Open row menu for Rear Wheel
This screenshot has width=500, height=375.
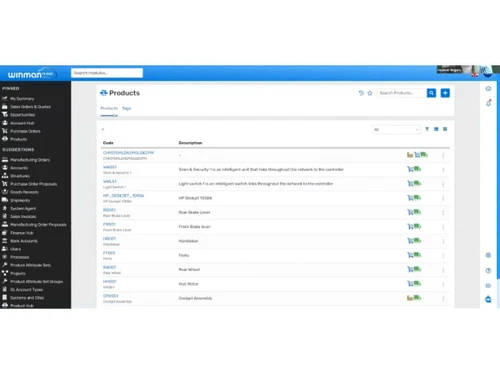tap(443, 270)
